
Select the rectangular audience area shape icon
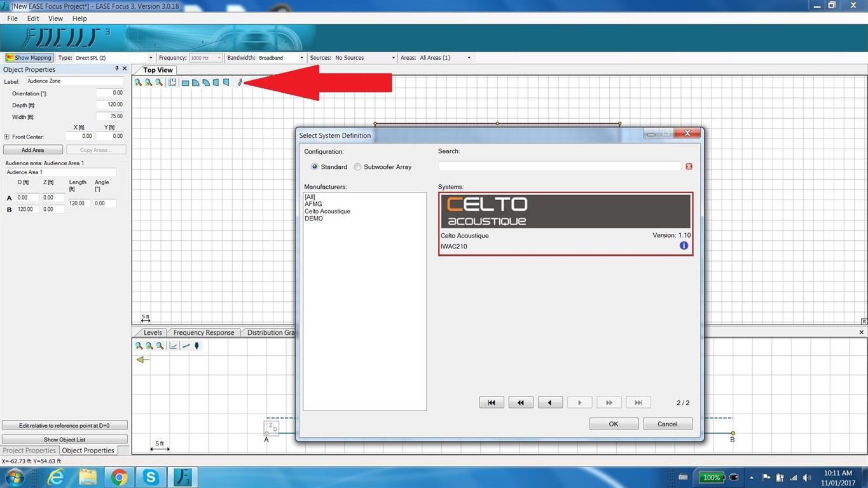click(x=185, y=83)
